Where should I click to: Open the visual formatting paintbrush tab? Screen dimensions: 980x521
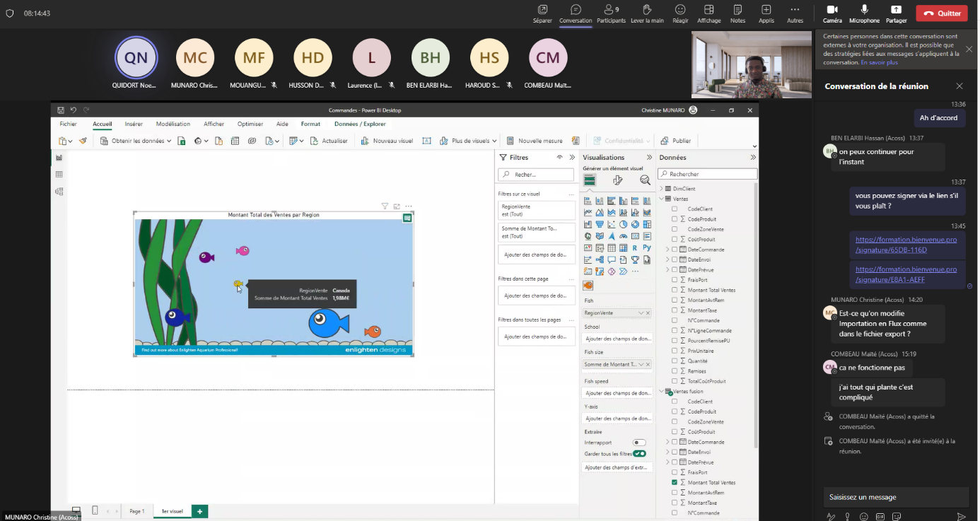pyautogui.click(x=617, y=180)
